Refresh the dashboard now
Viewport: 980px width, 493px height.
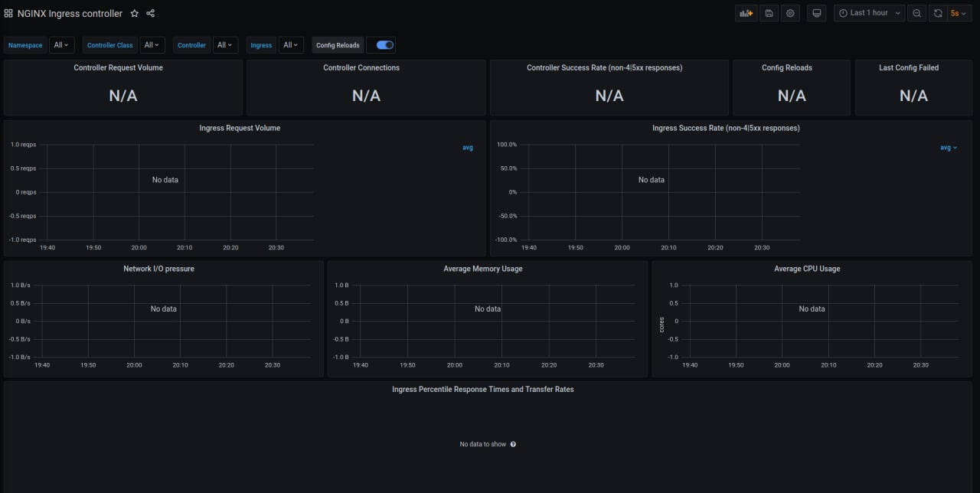[938, 13]
